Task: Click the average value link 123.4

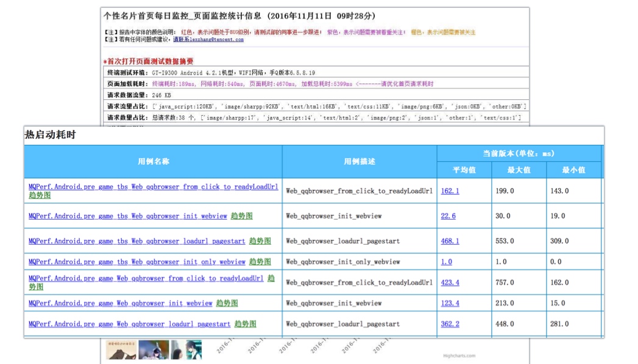Action: point(450,303)
